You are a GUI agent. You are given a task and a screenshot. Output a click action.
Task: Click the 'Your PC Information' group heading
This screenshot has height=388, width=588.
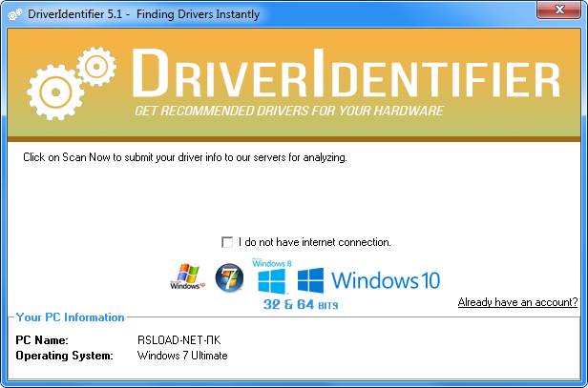click(70, 317)
